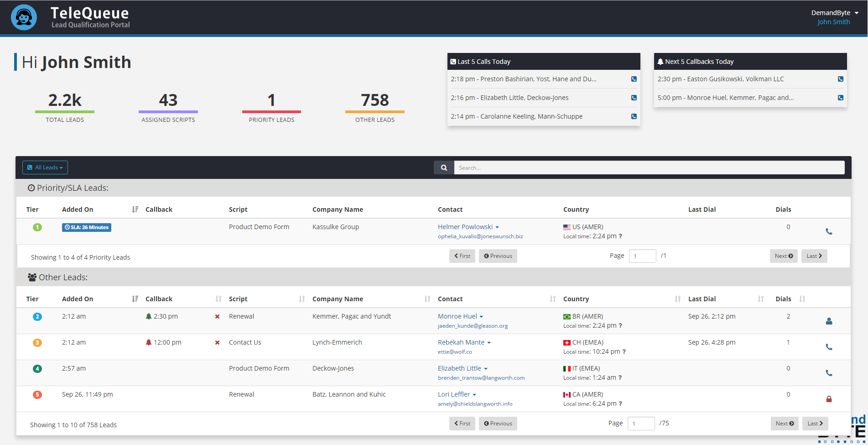Go to Next page of Other Leads
The image size is (868, 445).
click(x=784, y=424)
